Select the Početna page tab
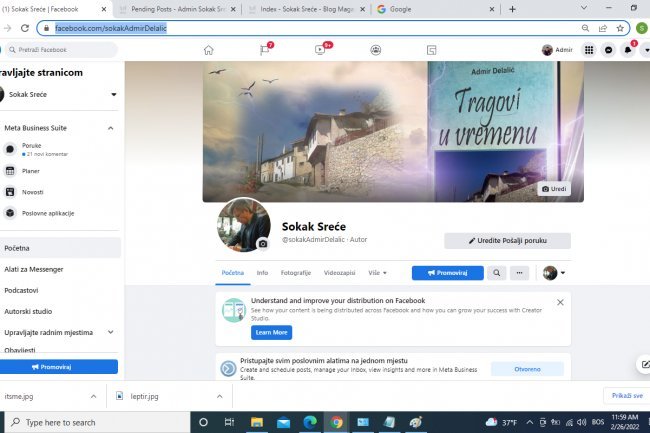650x433 pixels. click(x=233, y=273)
